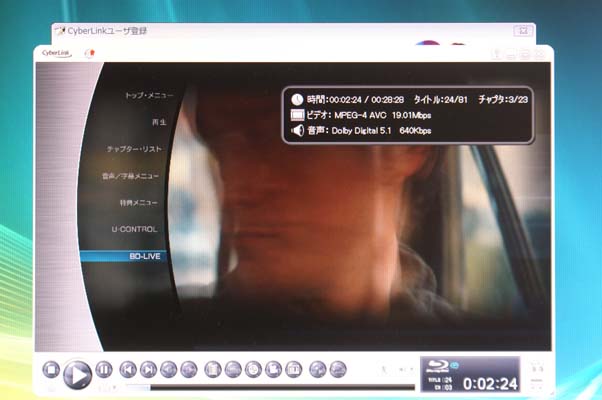Select トップ・メニュー in the disc menu
Viewport: 602px width, 400px height.
[x=149, y=95]
